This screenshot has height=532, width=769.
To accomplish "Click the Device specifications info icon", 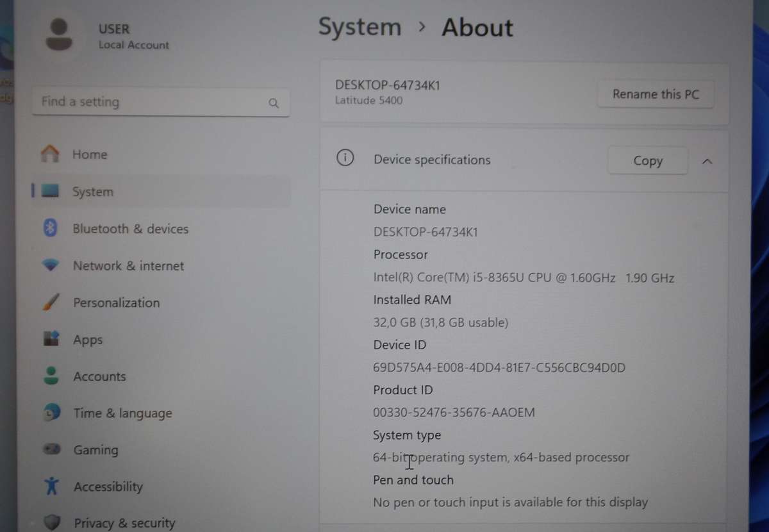I will [345, 159].
